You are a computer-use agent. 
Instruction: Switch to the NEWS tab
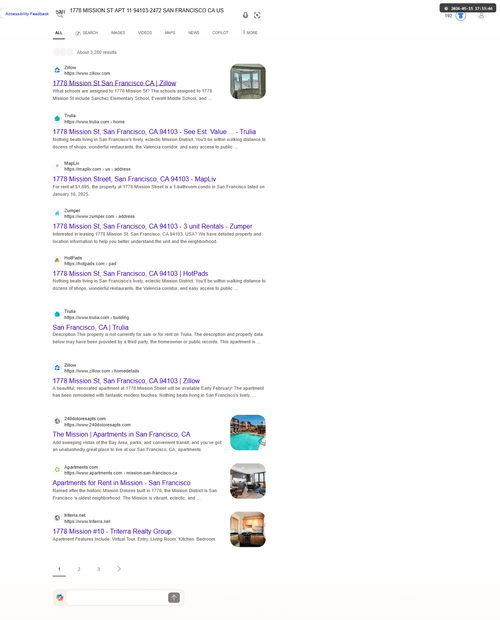(194, 33)
